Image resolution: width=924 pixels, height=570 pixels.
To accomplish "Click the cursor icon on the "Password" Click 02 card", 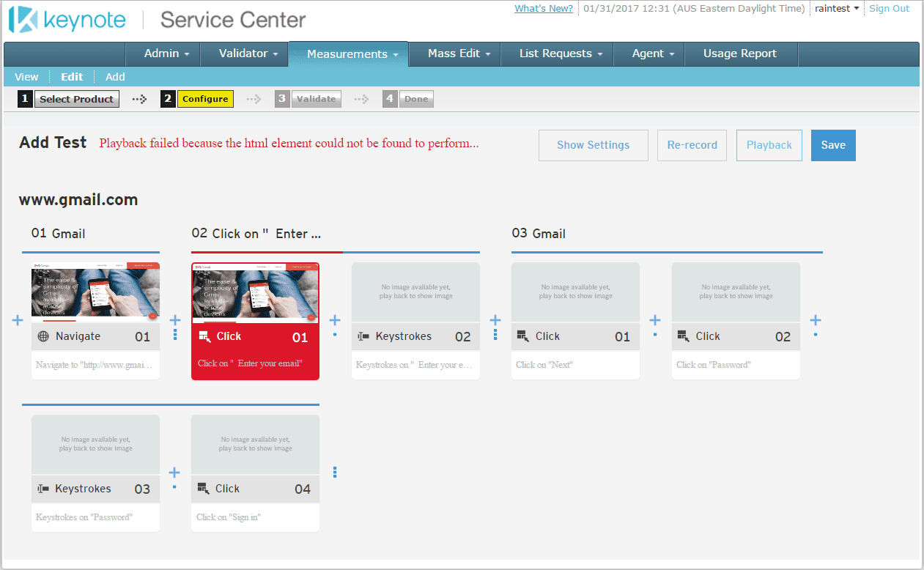I will click(684, 336).
